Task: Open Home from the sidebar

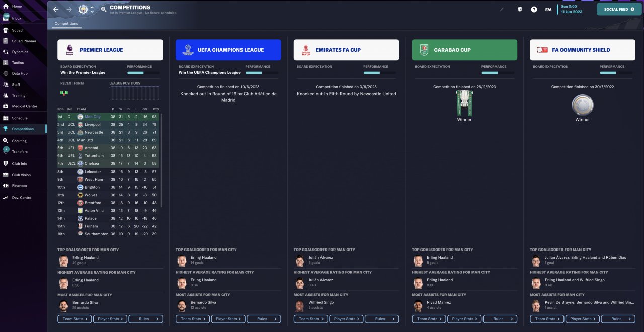Action: pos(23,6)
